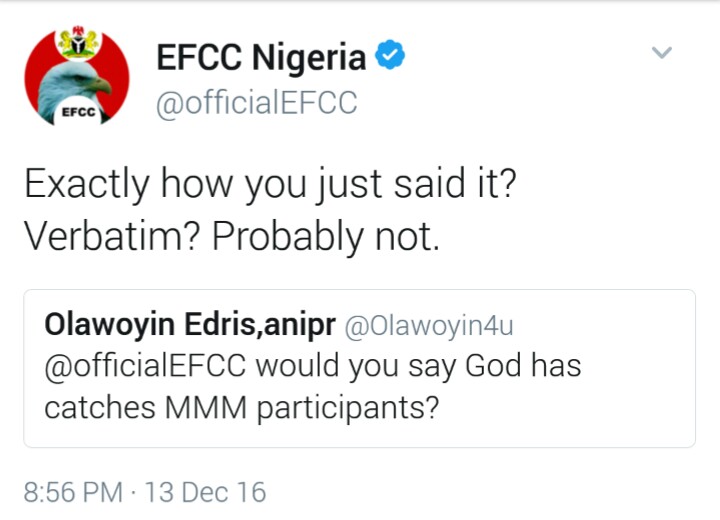Click 'would you say God has' text
Screen dimensions: 720x520
click(418, 366)
